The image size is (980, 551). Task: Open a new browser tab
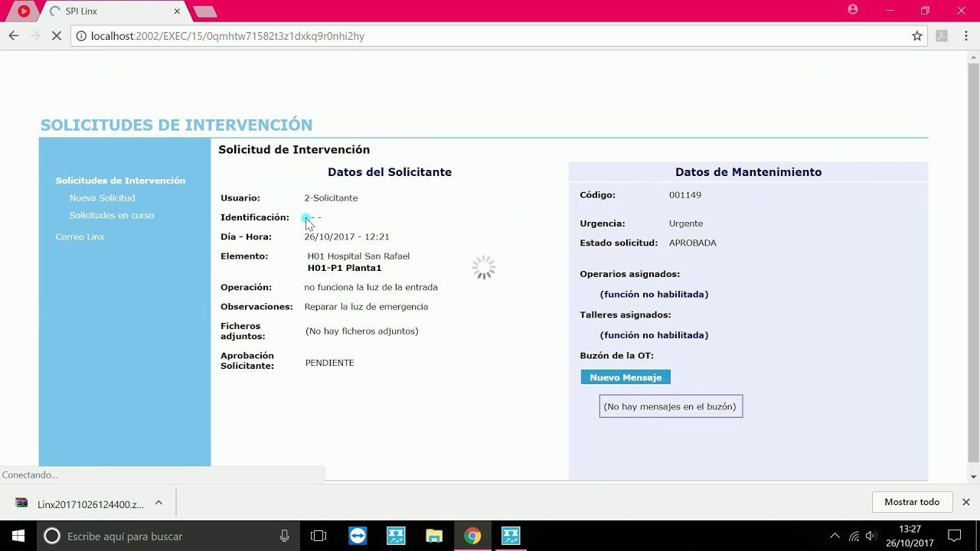205,11
